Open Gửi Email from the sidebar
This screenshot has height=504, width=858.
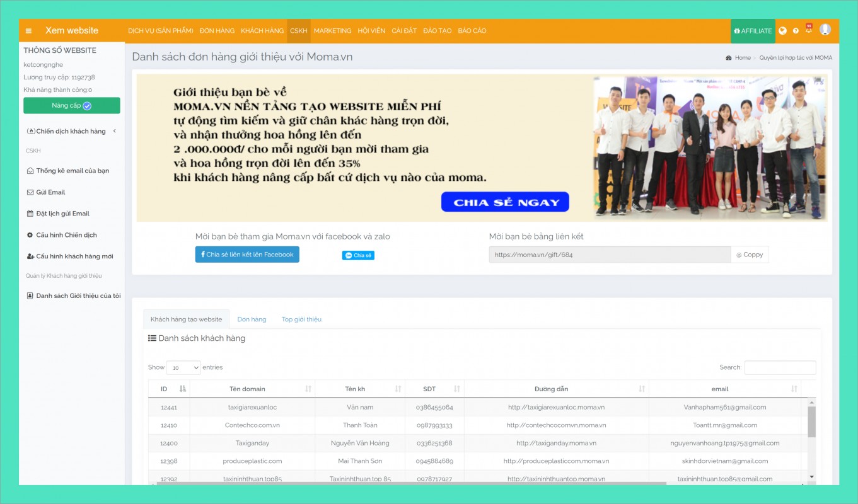point(50,192)
